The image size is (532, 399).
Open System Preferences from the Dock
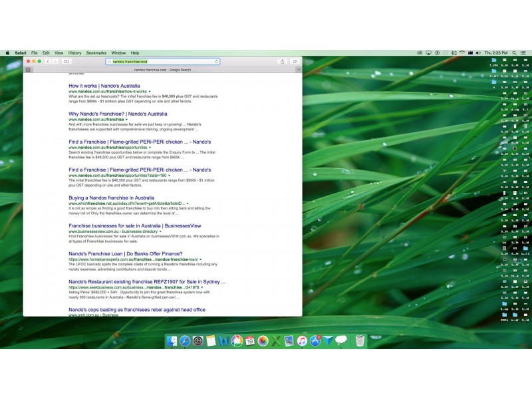point(198,341)
